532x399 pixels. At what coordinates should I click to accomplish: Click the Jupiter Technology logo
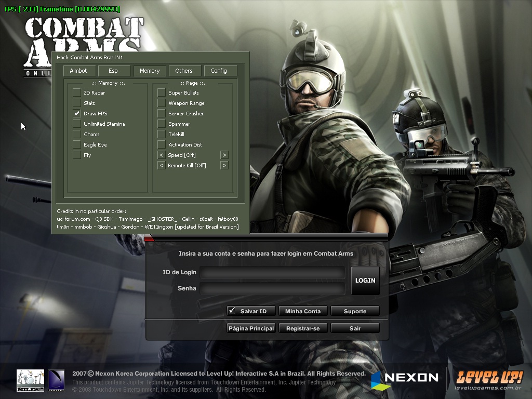(56, 380)
